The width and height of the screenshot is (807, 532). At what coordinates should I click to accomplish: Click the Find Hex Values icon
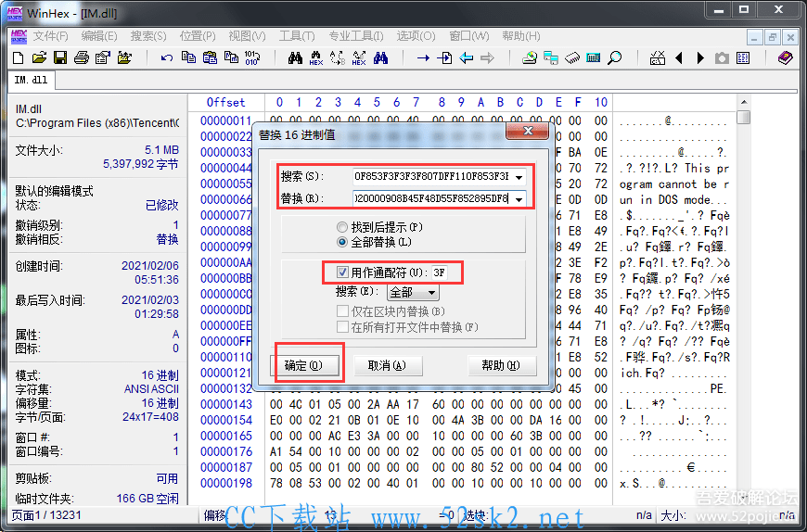tap(316, 57)
